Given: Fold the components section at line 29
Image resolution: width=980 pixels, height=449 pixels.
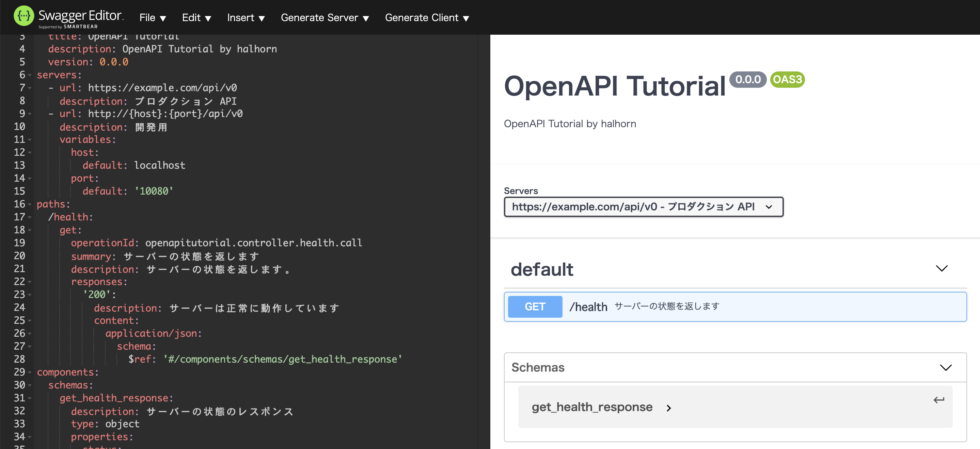Looking at the screenshot, I should (29, 372).
